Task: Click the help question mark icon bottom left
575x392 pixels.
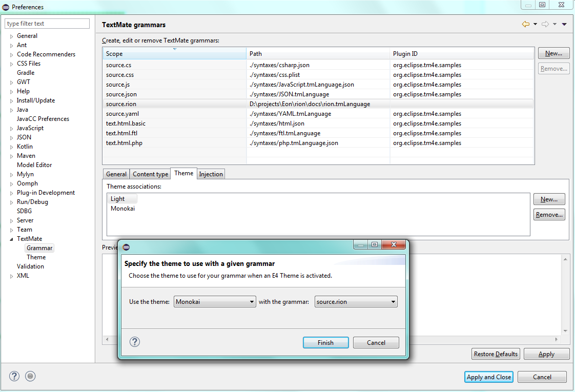Action: [14, 376]
